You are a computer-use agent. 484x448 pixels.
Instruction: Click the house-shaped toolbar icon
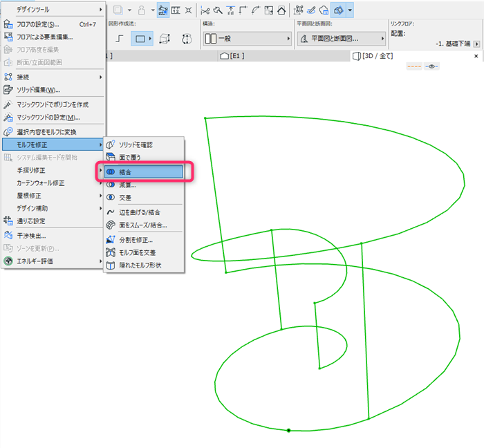click(281, 10)
